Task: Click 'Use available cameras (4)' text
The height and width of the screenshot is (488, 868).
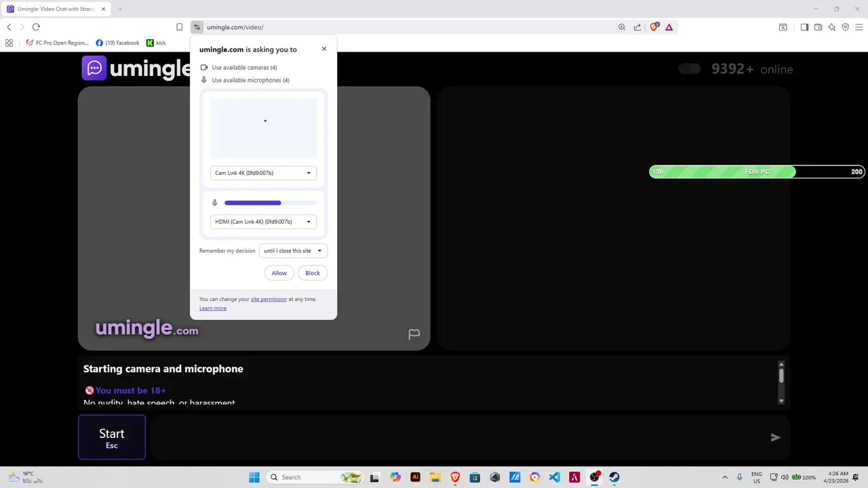Action: (x=244, y=68)
